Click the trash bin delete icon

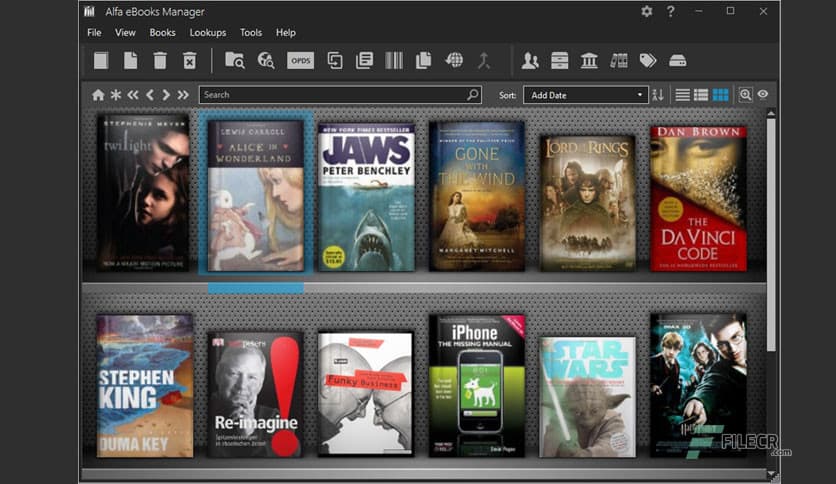click(x=160, y=60)
